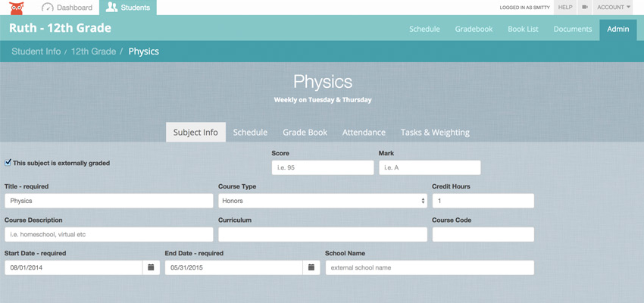Screen dimensions: 644x303
Task: Open the Course Type dropdown
Action: tap(323, 201)
